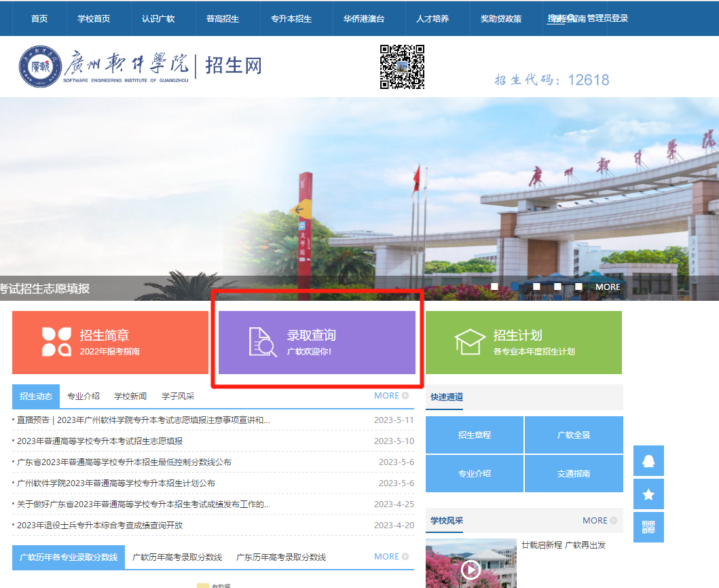Open the 交通指南 quick channel button
This screenshot has height=588, width=719.
tap(574, 473)
